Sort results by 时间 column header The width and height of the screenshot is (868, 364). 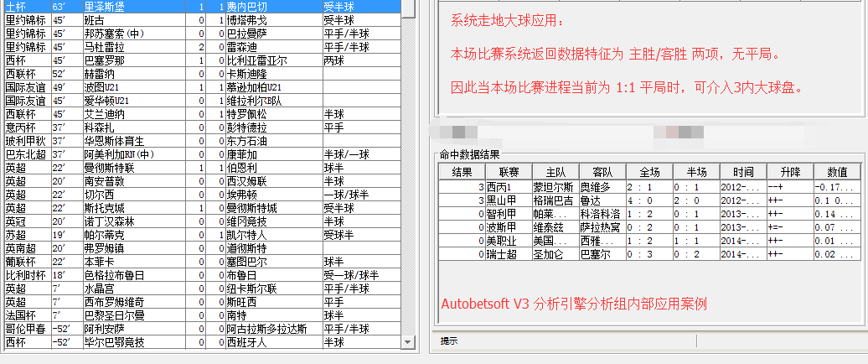(x=743, y=172)
